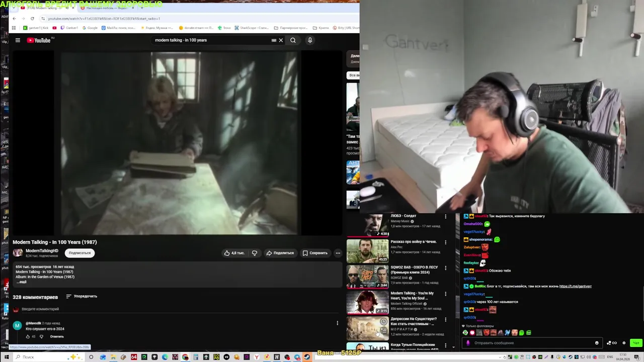Image resolution: width=644 pixels, height=362 pixels.
Task: Dislike the Modern Talking video
Action: (x=255, y=253)
